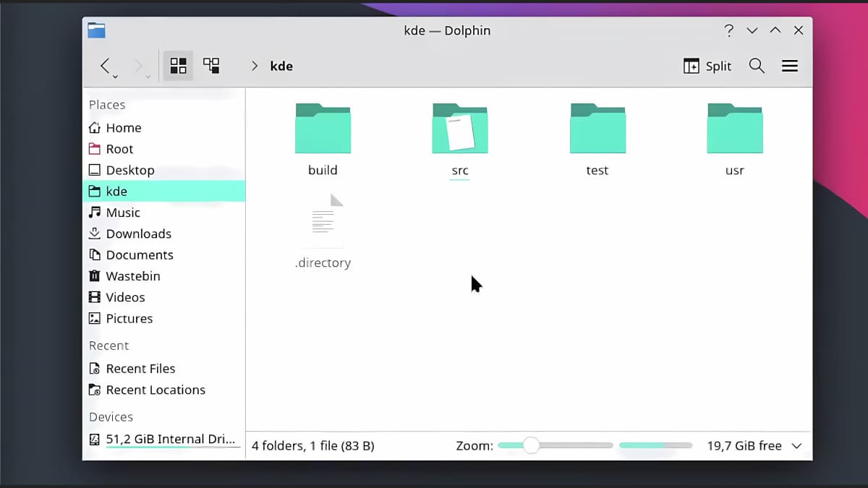Click the Places section header
The image size is (868, 488).
point(107,105)
